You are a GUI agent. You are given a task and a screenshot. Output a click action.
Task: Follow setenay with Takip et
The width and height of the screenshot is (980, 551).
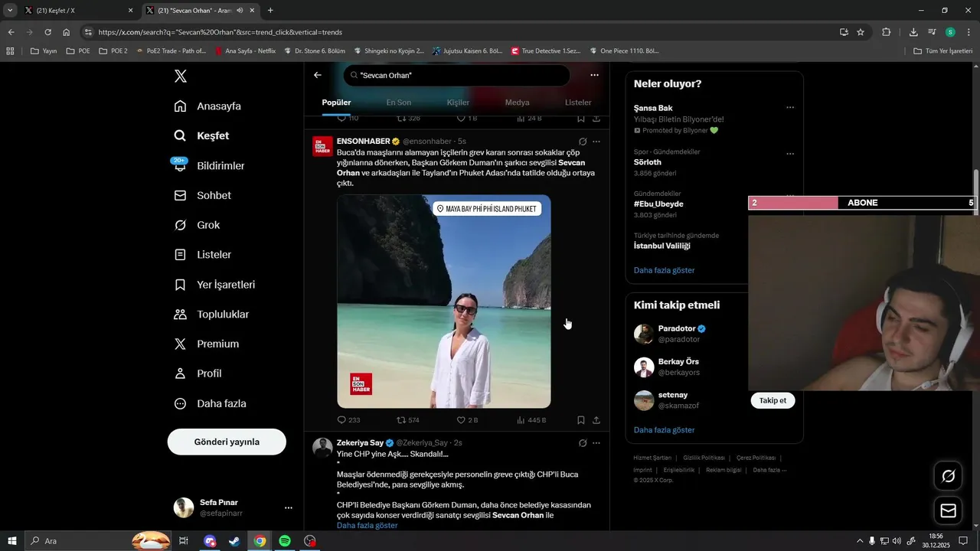[773, 400]
